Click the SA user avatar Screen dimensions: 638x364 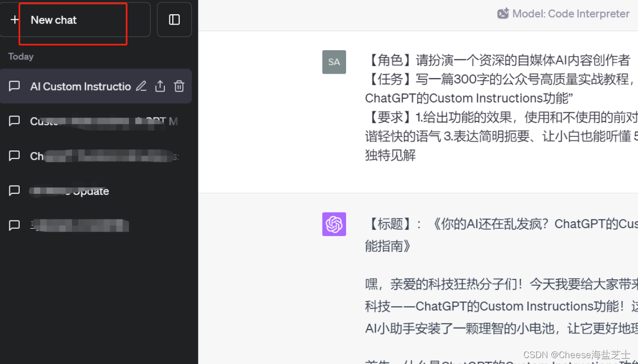click(334, 62)
